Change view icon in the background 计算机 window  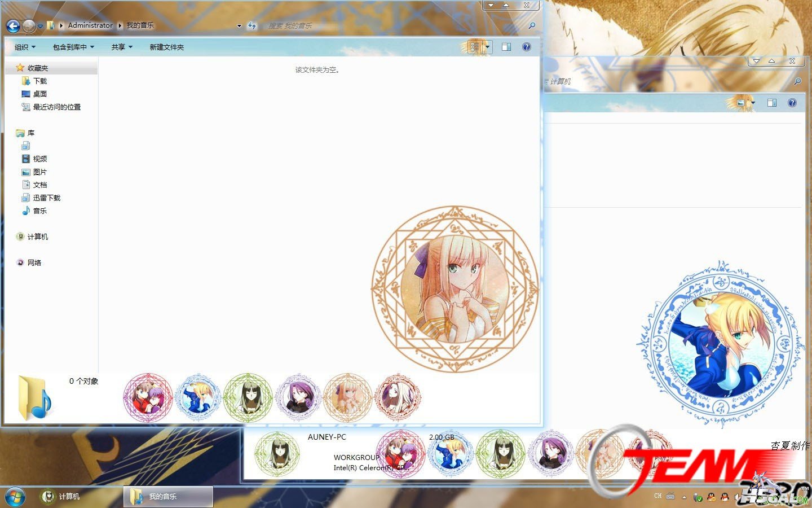point(740,103)
